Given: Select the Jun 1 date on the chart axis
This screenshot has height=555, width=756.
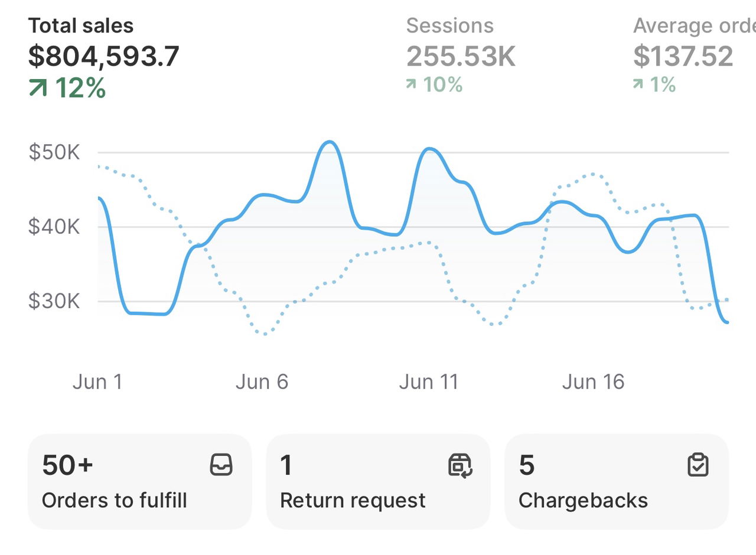Looking at the screenshot, I should 97,382.
